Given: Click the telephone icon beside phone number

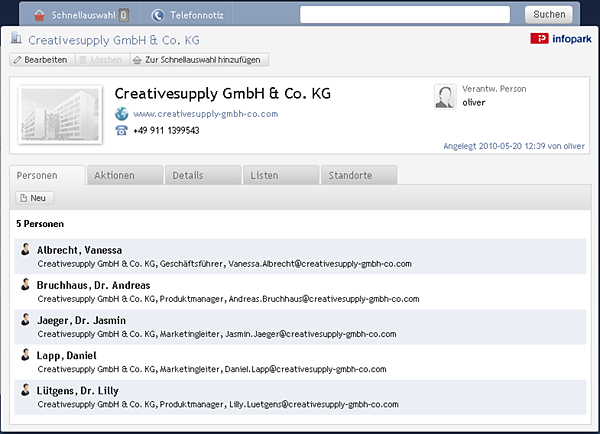Looking at the screenshot, I should pos(121,131).
